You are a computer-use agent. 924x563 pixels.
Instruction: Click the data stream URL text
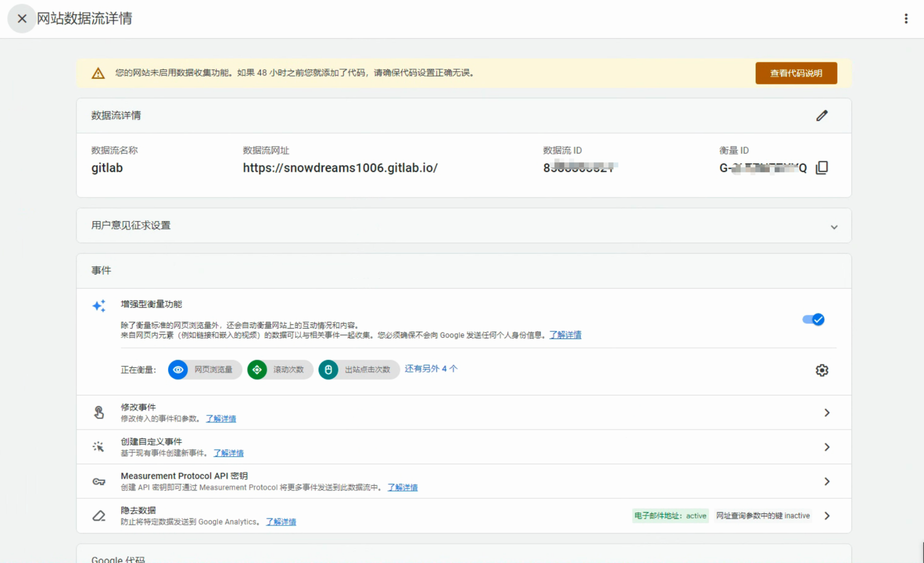coord(340,168)
